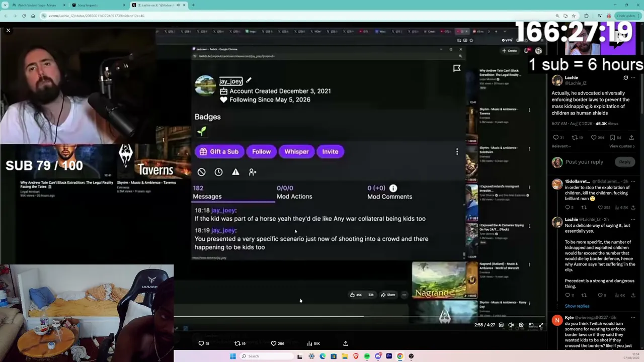The image size is (644, 362).
Task: Toggle fullscreen for the video
Action: [541, 325]
